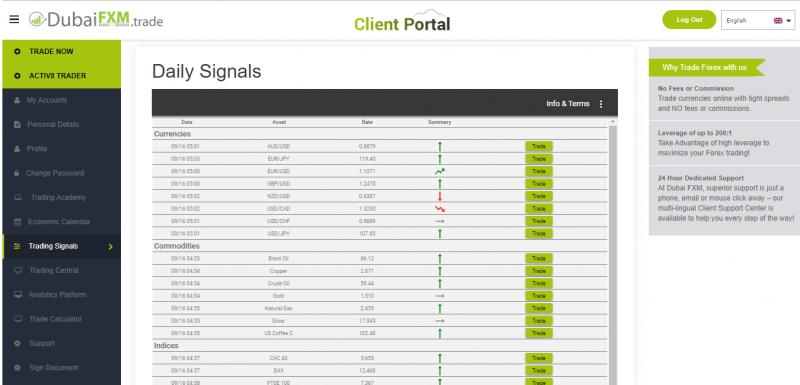Click Trade button for DAX
Viewport: 800px width, 385px height.
539,371
